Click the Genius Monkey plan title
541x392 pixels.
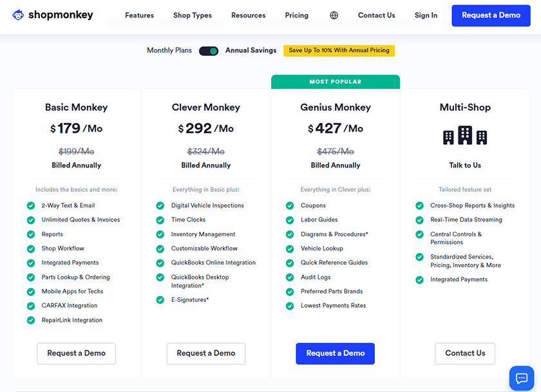[336, 107]
